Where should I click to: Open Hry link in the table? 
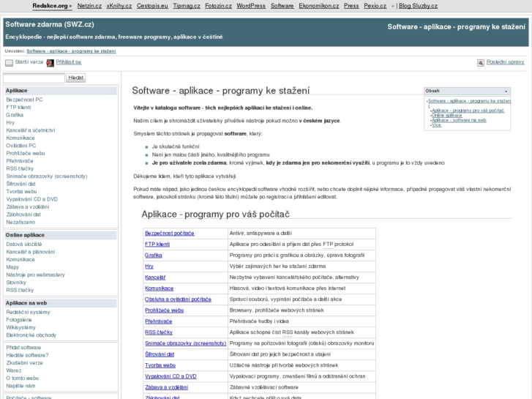(x=149, y=266)
